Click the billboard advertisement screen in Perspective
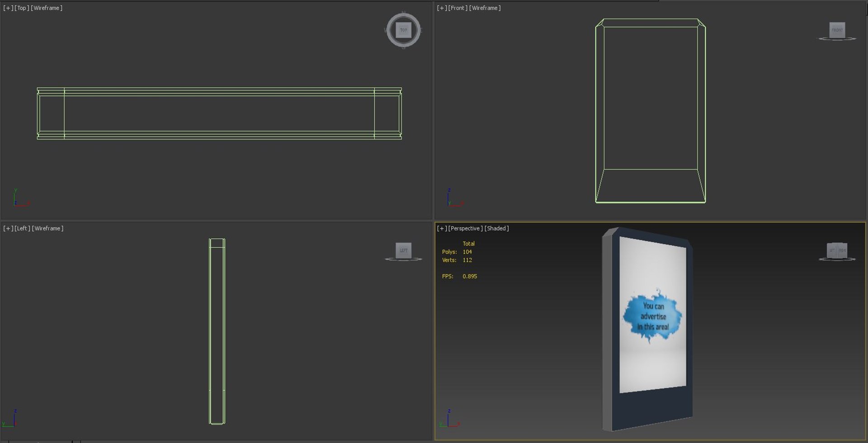The height and width of the screenshot is (443, 868). [653, 314]
